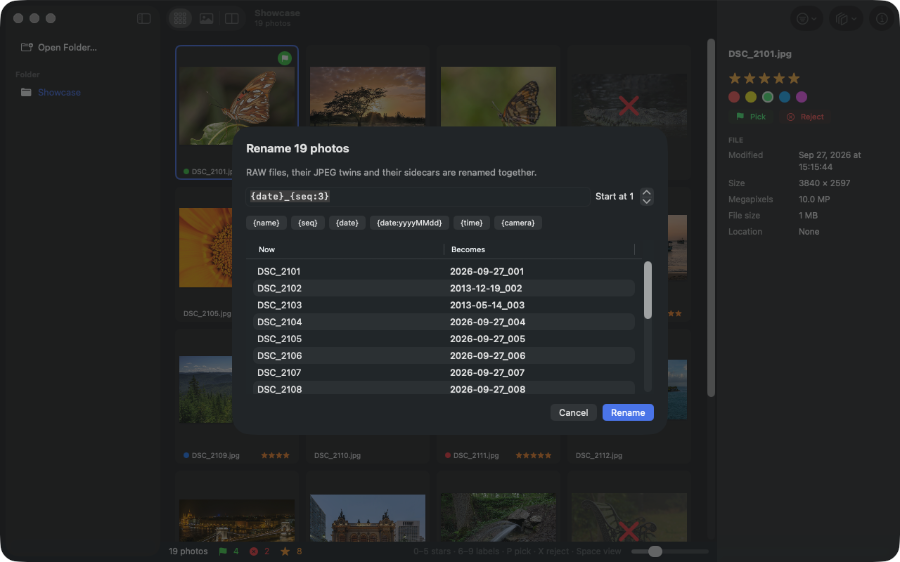The width and height of the screenshot is (900, 562).
Task: Decrease the Start at number with down arrow
Action: pos(646,201)
